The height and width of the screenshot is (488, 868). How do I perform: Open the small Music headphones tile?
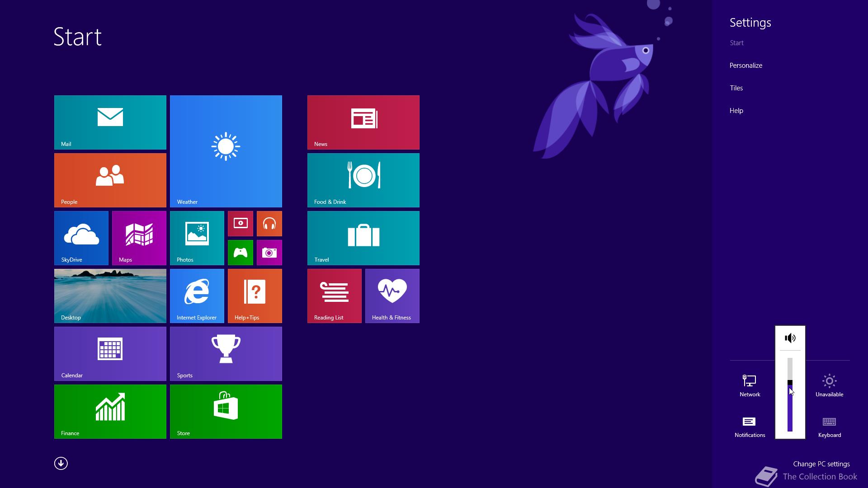pos(269,224)
